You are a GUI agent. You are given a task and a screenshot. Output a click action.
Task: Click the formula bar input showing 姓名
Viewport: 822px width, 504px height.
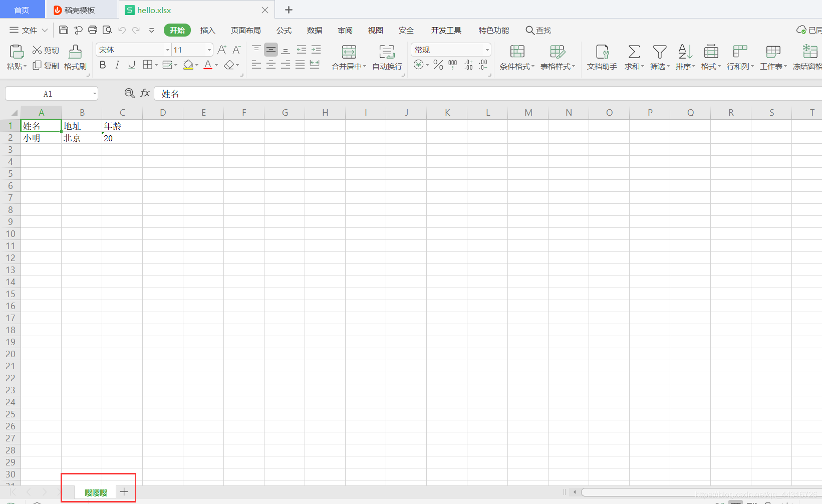tap(488, 94)
